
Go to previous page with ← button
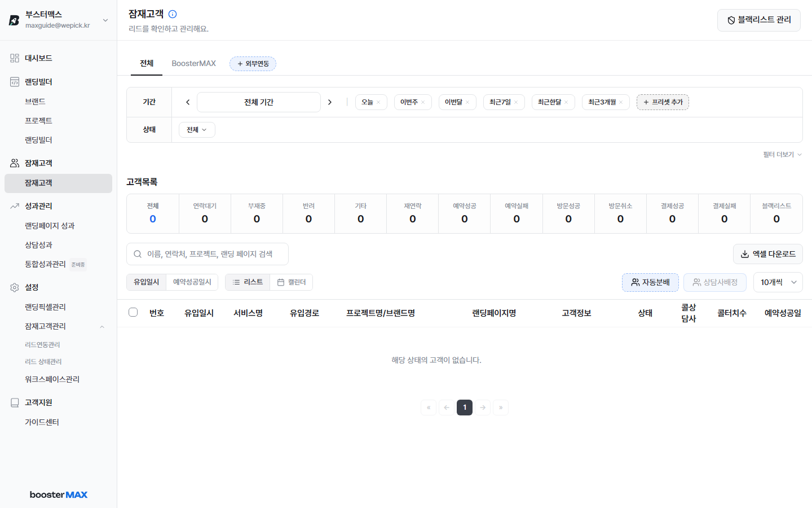[x=447, y=408]
